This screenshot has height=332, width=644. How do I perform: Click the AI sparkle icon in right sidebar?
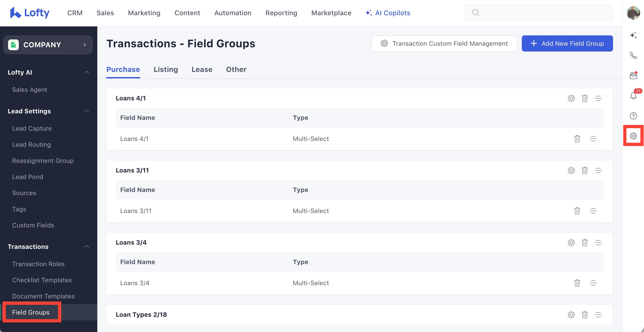click(x=633, y=35)
